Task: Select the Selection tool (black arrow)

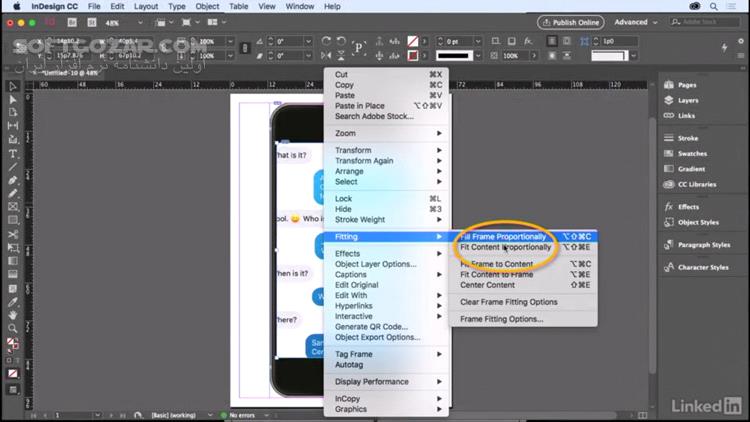Action: coord(13,86)
